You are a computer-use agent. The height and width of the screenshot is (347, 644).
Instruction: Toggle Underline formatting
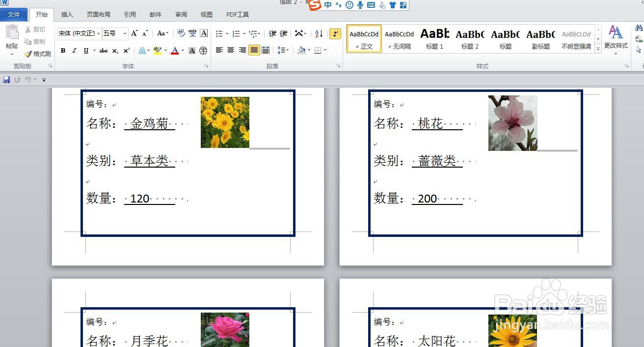(86, 51)
